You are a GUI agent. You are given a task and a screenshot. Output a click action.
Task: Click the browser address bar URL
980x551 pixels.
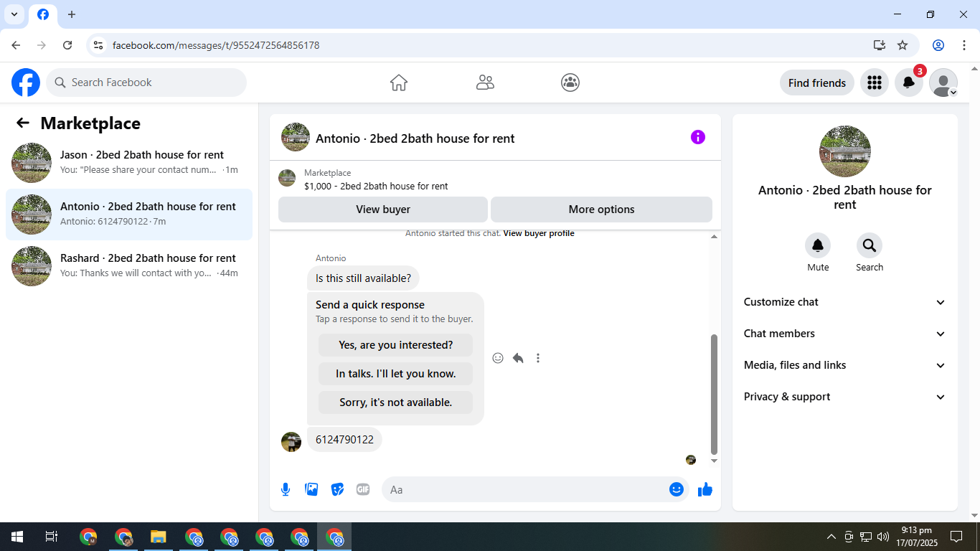point(216,45)
